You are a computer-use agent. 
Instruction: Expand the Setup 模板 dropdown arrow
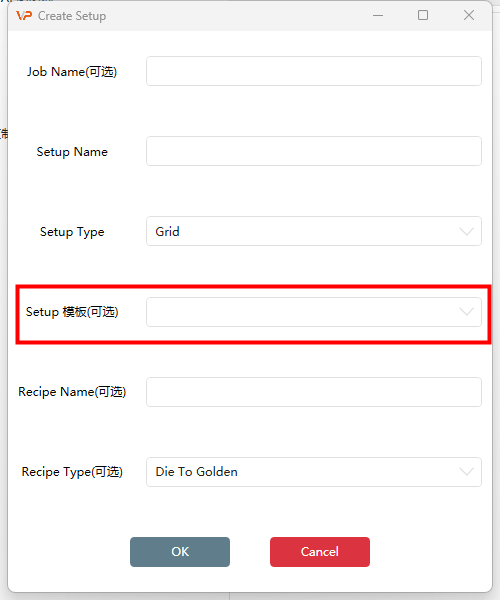pos(466,312)
